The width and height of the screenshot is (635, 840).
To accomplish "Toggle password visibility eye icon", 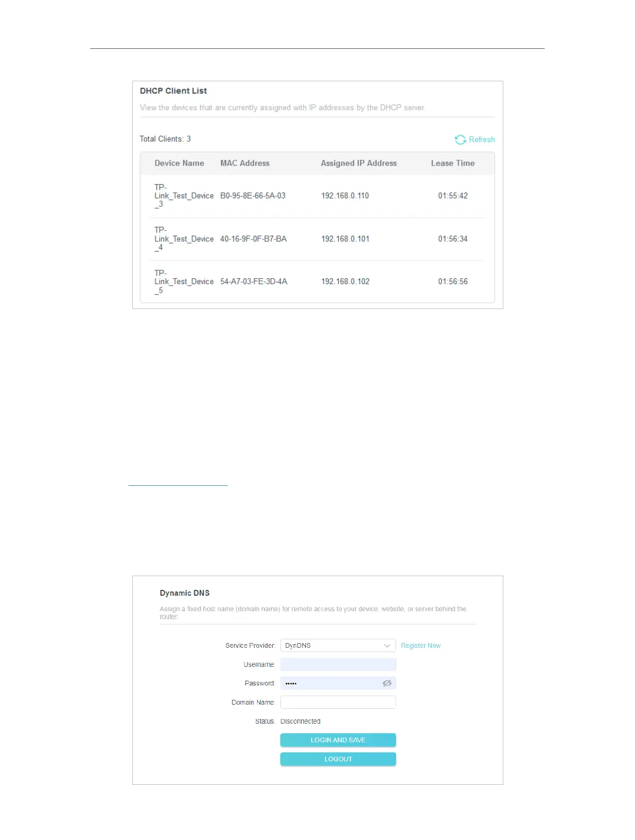I will [x=387, y=683].
